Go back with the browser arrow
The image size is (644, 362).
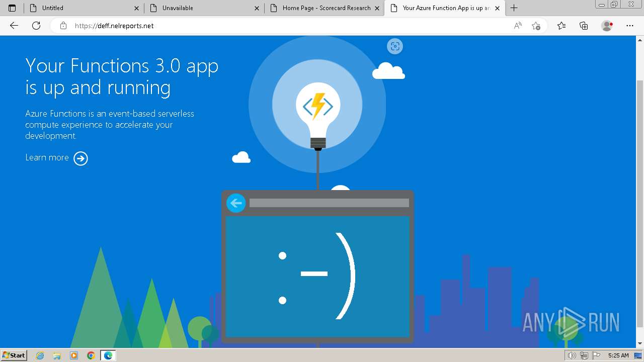pyautogui.click(x=14, y=26)
